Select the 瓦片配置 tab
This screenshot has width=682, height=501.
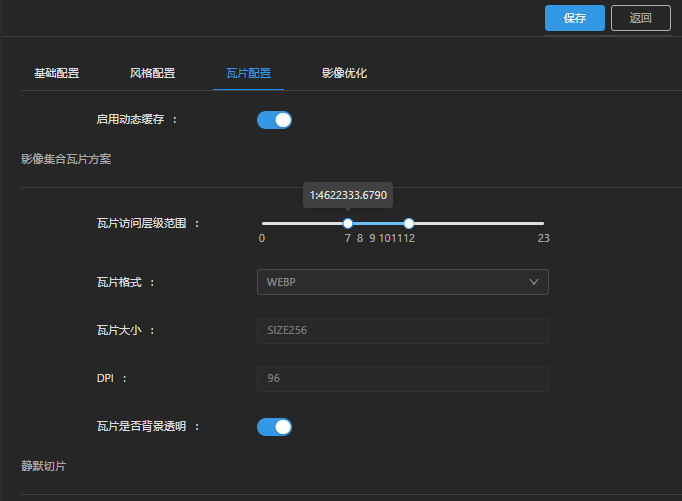pyautogui.click(x=248, y=73)
